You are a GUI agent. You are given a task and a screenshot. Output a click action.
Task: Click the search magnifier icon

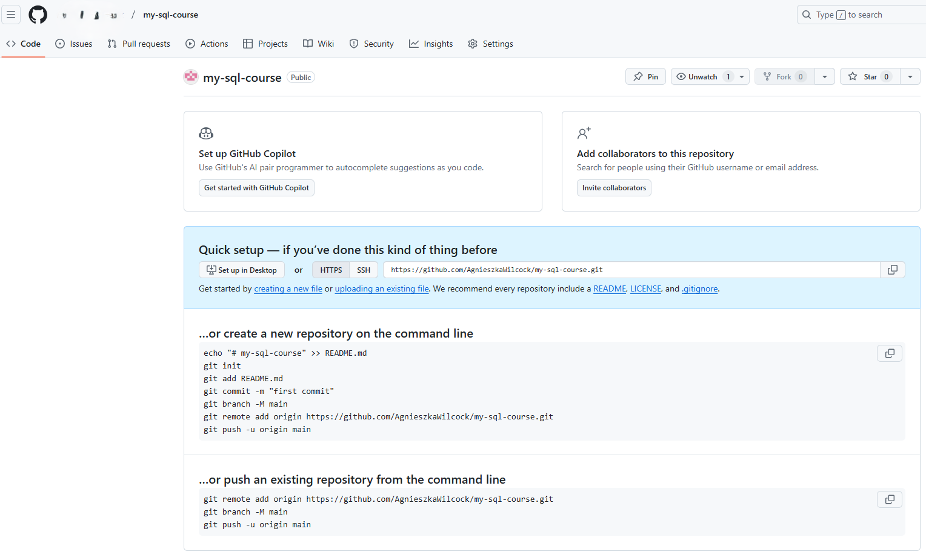(x=807, y=15)
